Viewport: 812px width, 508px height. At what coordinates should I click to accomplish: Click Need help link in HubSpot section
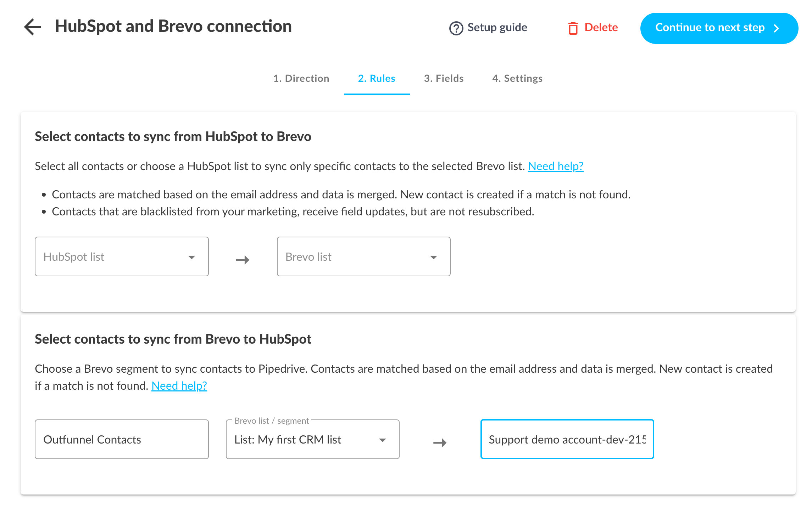coord(556,166)
